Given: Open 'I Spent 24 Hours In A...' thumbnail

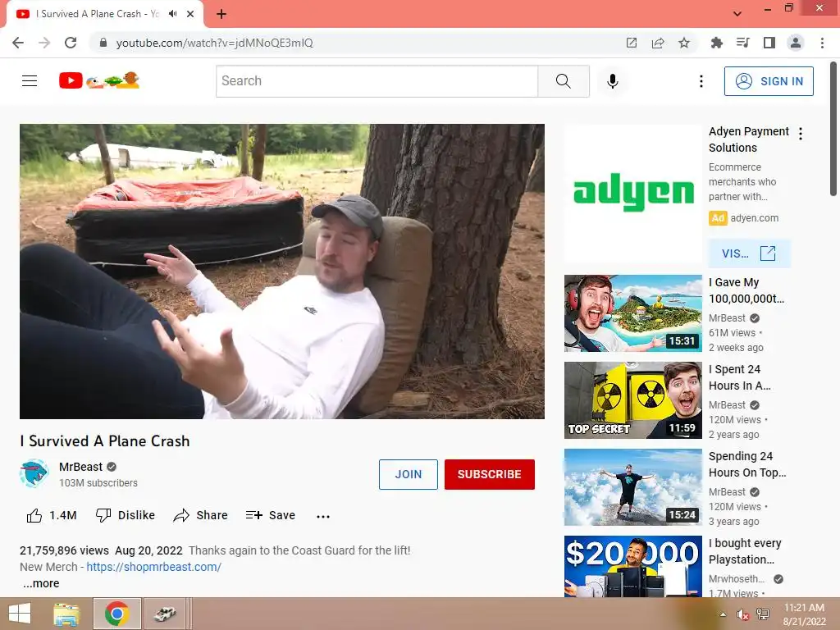Looking at the screenshot, I should click(633, 400).
